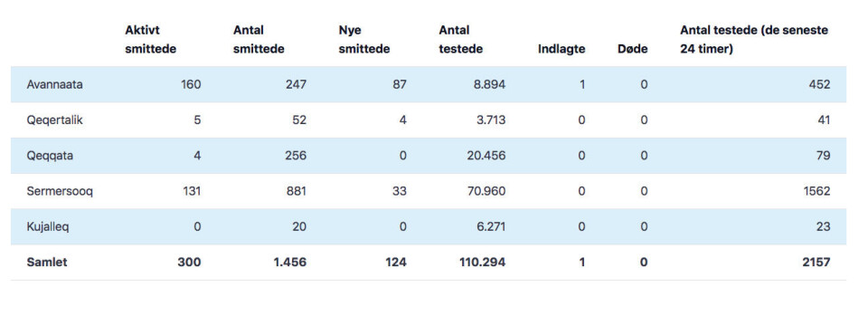The image size is (868, 326).
Task: Click Qeqertalik's Døde value 0
Action: point(644,120)
